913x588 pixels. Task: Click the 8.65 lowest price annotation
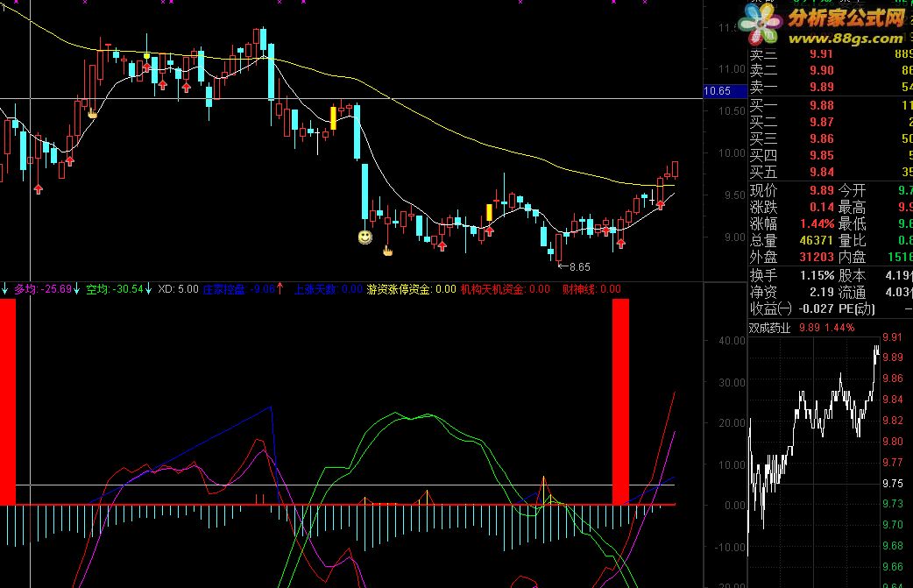coord(574,267)
